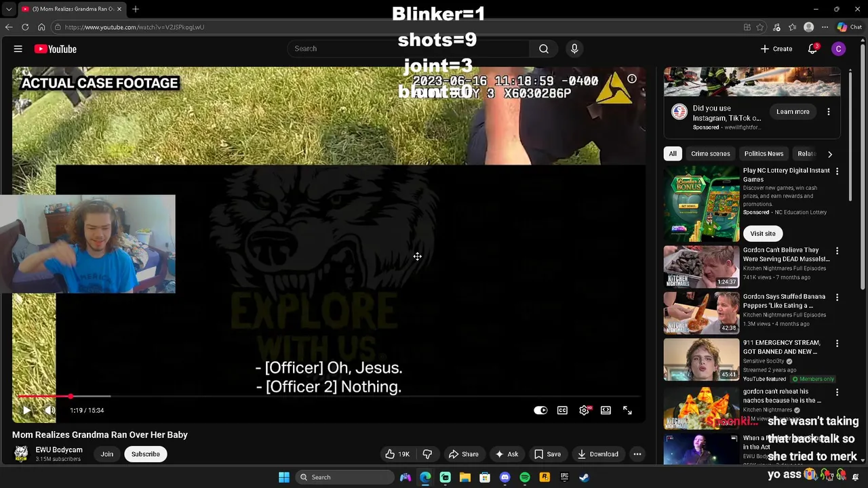
Task: Mute the video with the speaker icon
Action: pyautogui.click(x=50, y=410)
